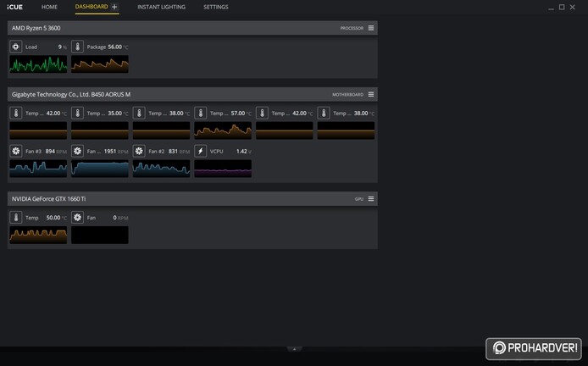Click thermometer icon for 57.00 Temp sensor
The width and height of the screenshot is (588, 366).
click(x=200, y=114)
